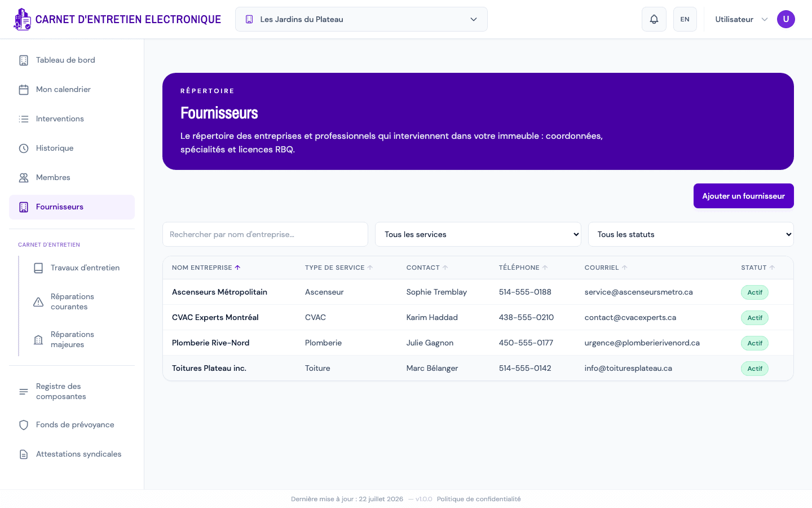Open Attestations syndicales
Viewport: 812px width, 508px height.
tap(72, 454)
